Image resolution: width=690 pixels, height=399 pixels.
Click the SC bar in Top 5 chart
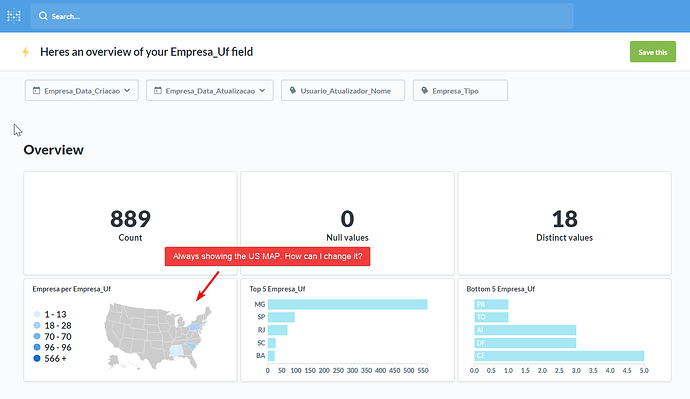point(272,343)
